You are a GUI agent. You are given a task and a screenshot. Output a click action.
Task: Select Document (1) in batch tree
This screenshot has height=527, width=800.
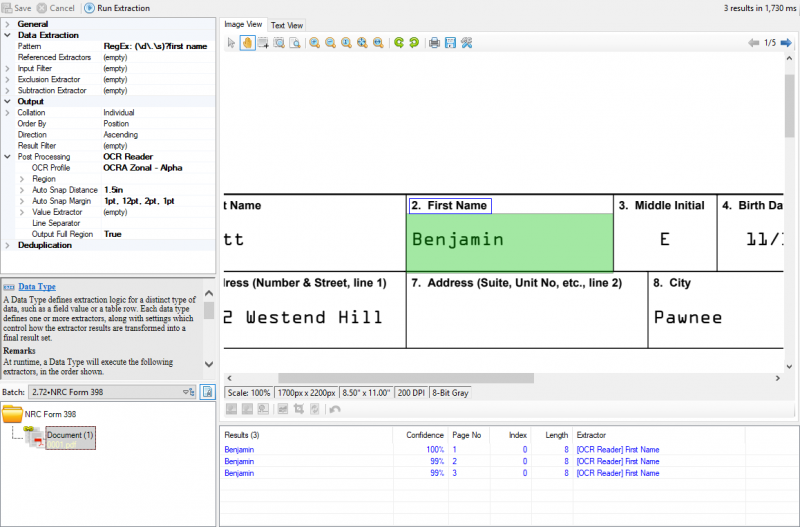[70, 436]
